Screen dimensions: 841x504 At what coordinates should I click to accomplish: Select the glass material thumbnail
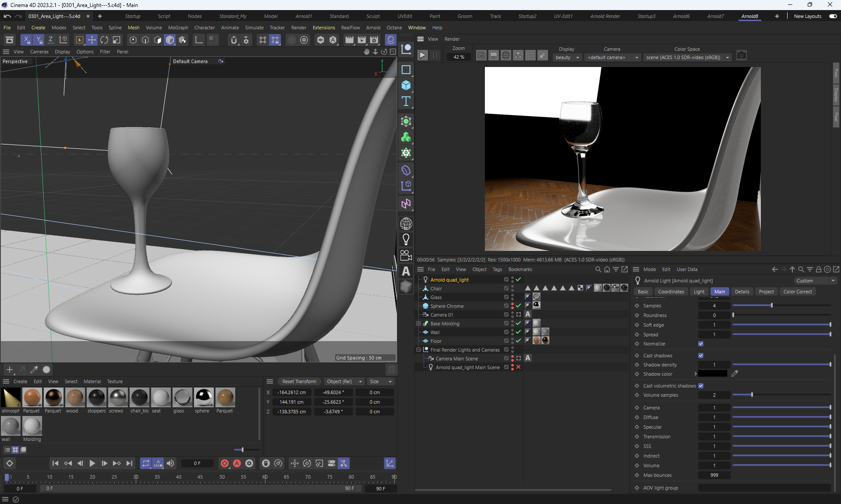(x=182, y=398)
